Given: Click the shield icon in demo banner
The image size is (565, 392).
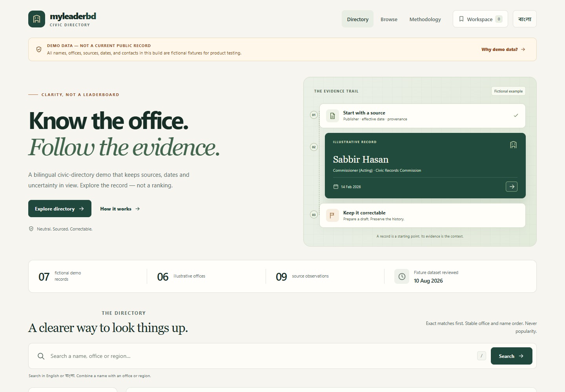Looking at the screenshot, I should 39,49.
